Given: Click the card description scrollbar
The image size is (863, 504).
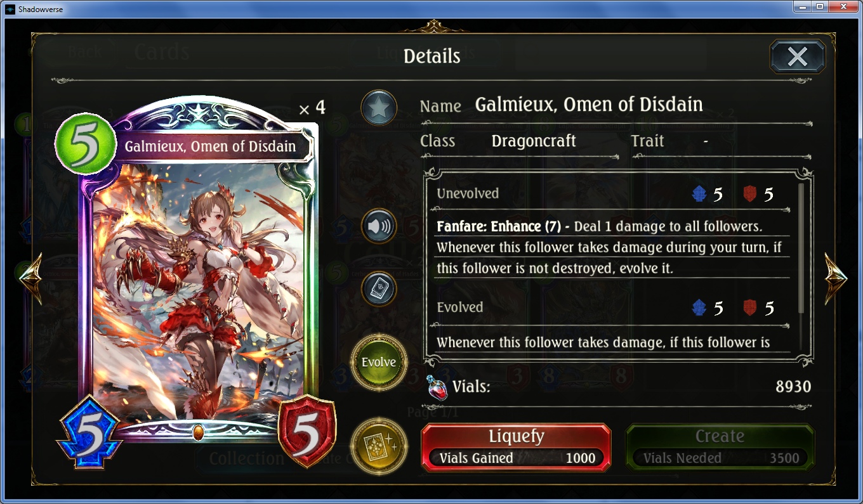Looking at the screenshot, I should (801, 249).
